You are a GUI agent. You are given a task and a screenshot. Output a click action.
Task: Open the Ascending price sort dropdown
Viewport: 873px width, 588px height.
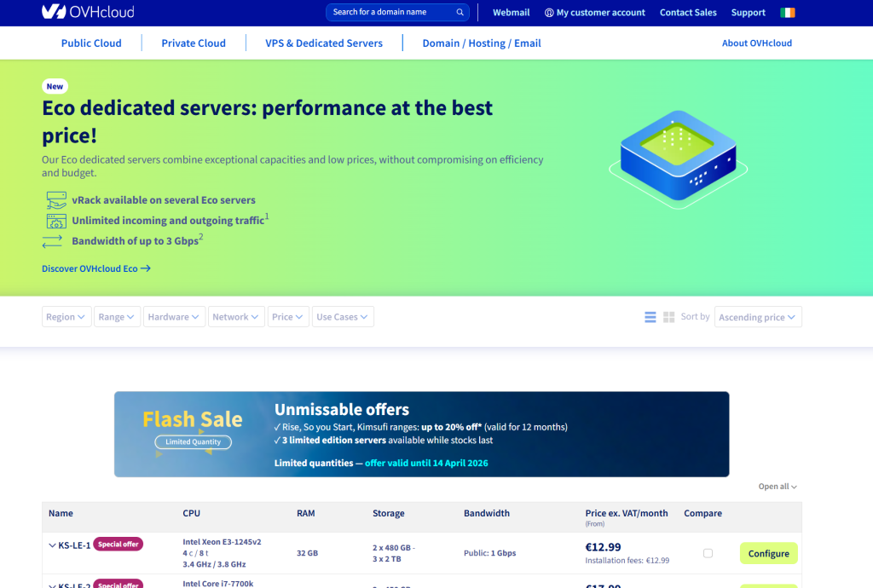click(x=758, y=317)
